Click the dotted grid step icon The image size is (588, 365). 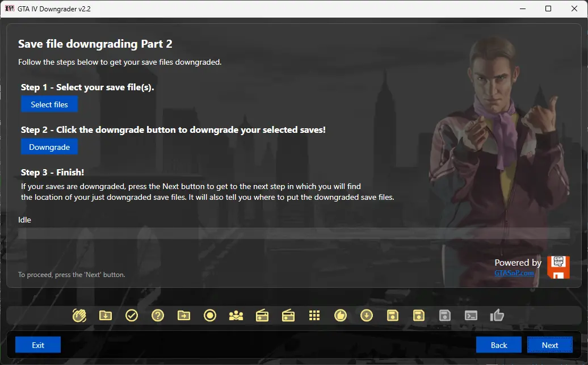pos(314,316)
